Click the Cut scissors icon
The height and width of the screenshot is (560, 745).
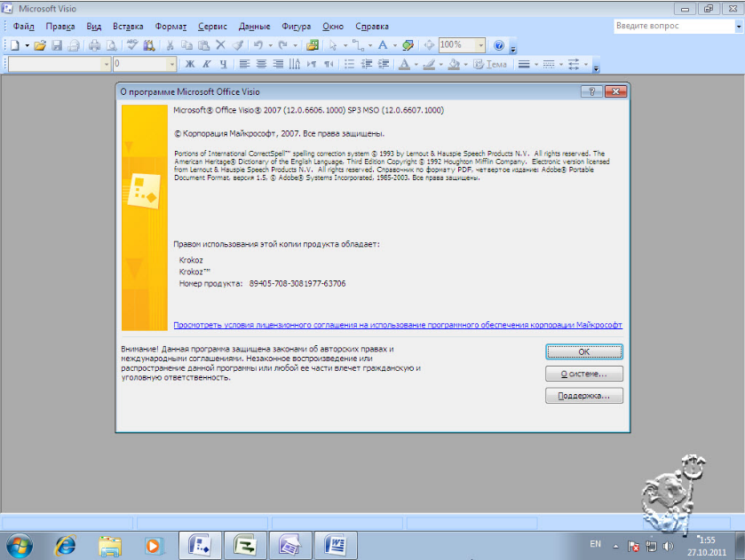click(x=169, y=45)
